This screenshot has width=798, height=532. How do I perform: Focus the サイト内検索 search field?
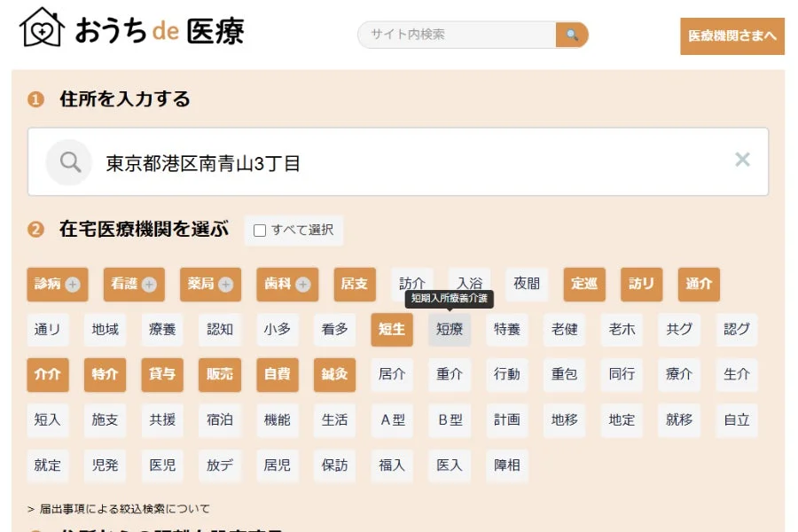pyautogui.click(x=457, y=35)
